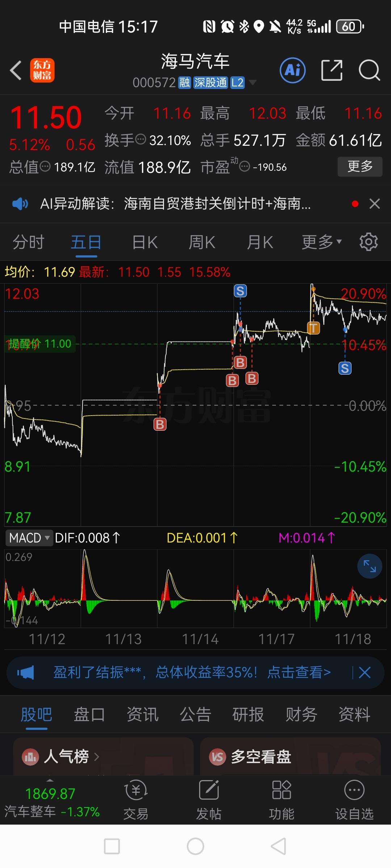
Task: Tap the 深股通 tag
Action: [211, 83]
